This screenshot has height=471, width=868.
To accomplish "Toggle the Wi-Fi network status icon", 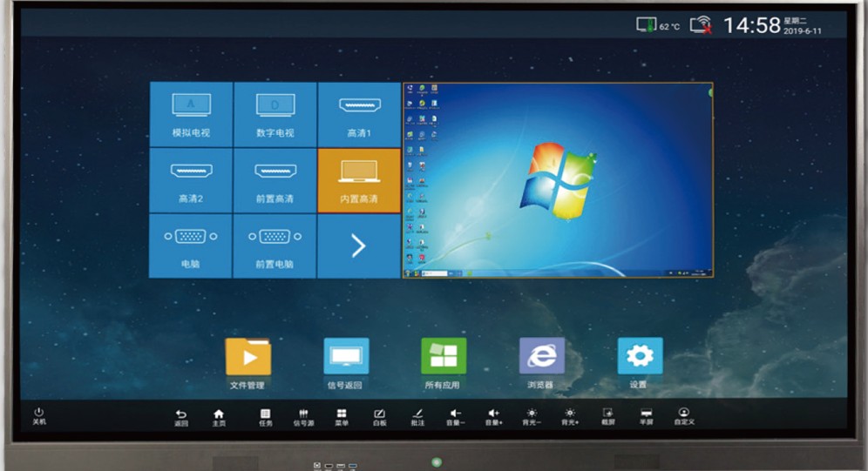I will [700, 25].
